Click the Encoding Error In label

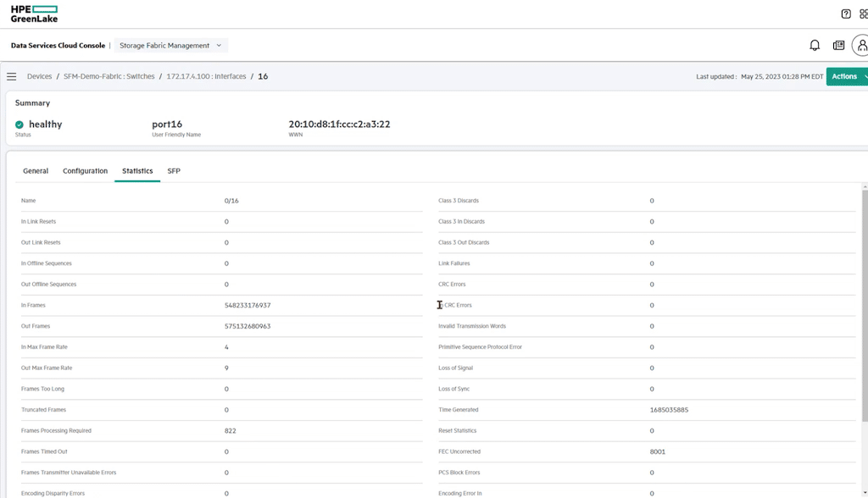pos(460,494)
